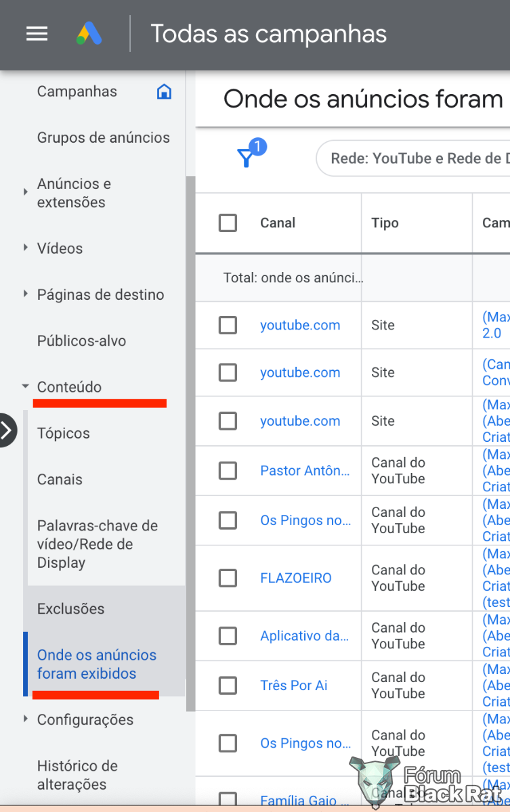Screen dimensions: 510x812
Task: Check the Três Por Ai row checkbox
Action: point(228,685)
